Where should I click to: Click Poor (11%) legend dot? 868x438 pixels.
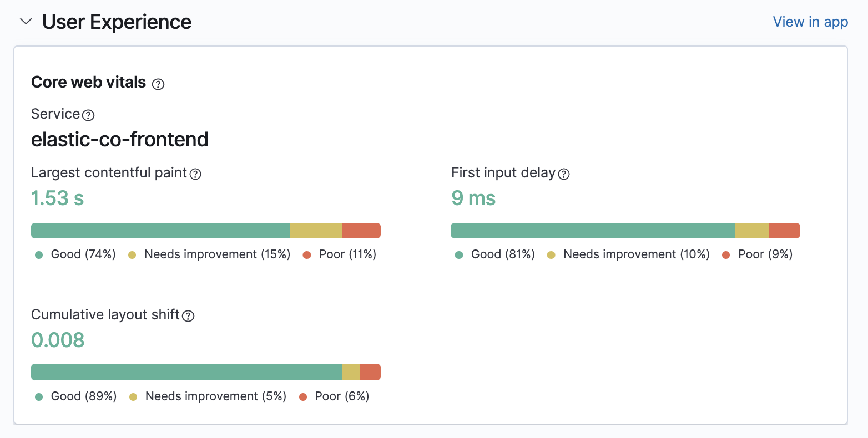coord(307,255)
